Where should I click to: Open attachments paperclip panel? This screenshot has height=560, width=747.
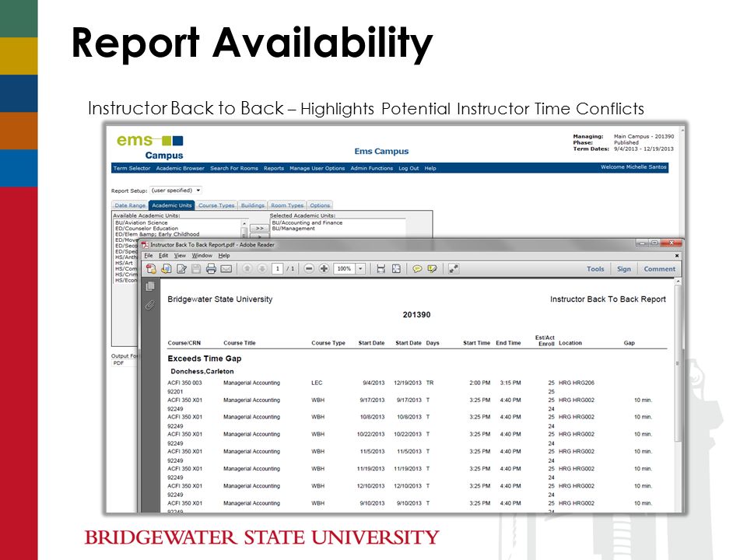click(150, 305)
